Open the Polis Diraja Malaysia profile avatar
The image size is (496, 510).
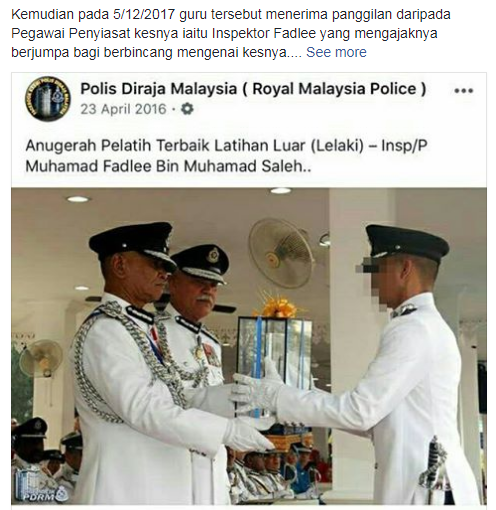click(x=48, y=99)
